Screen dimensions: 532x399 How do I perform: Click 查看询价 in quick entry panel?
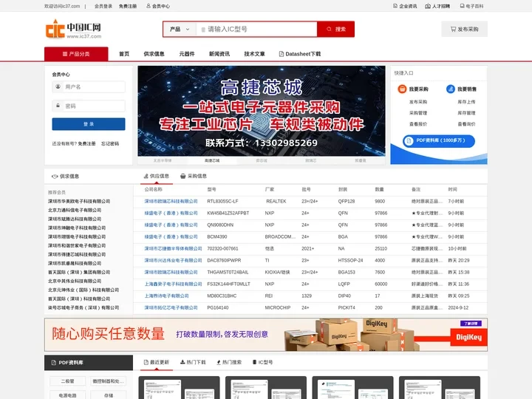coord(466,124)
